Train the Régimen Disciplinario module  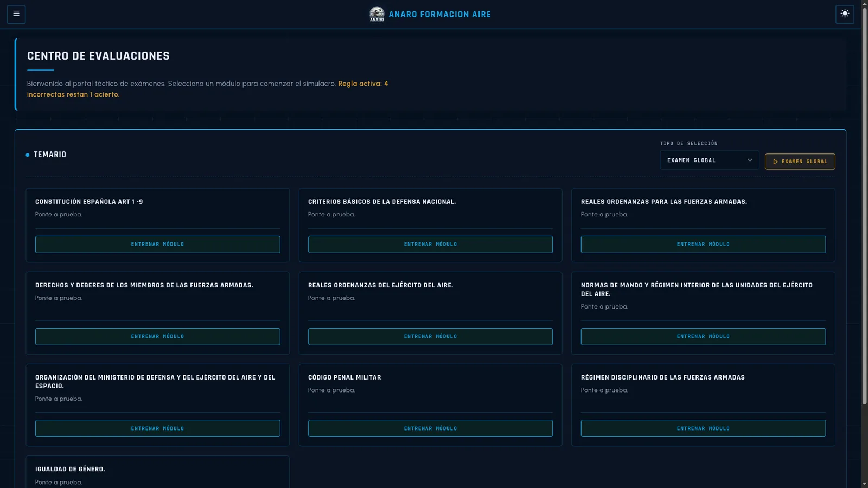pos(703,428)
